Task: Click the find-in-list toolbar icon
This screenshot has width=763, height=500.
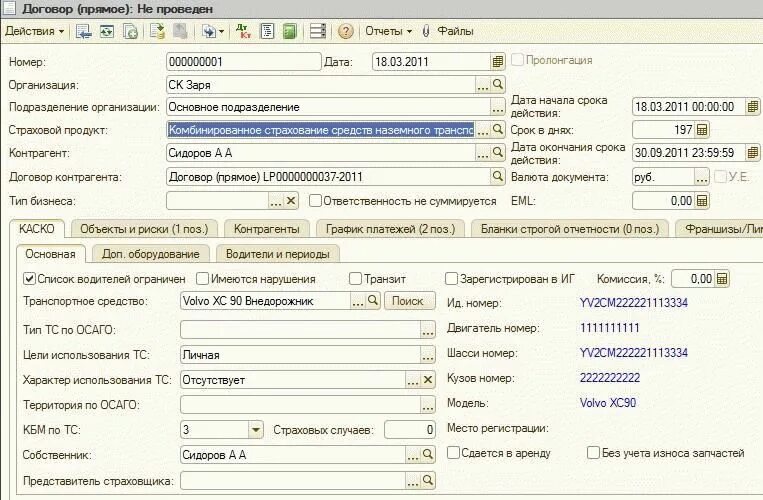Action: [x=84, y=32]
